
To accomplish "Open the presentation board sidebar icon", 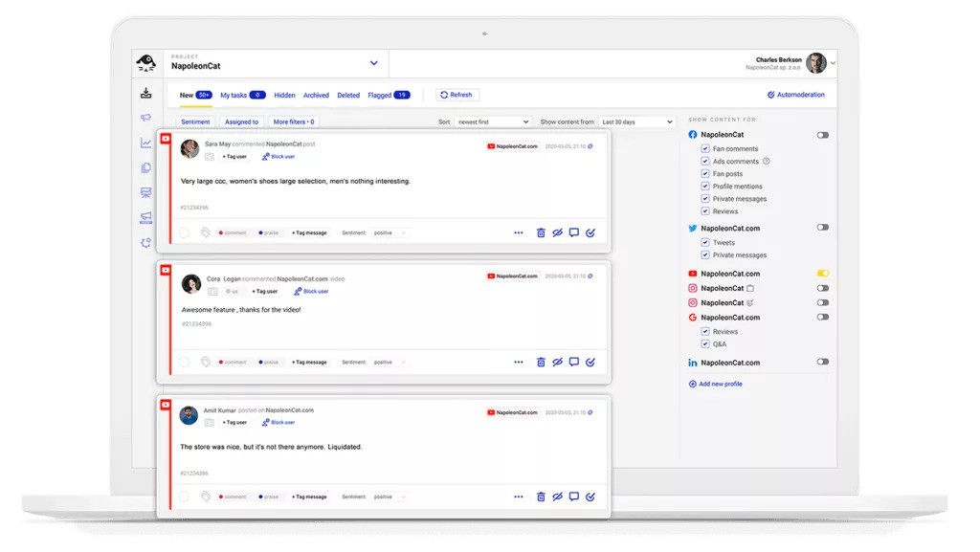I will (145, 193).
